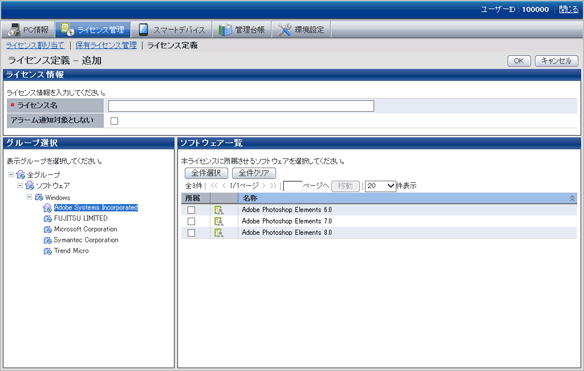Go to ライセンス割り当て link
Screen dimensions: 584x371
tap(35, 45)
